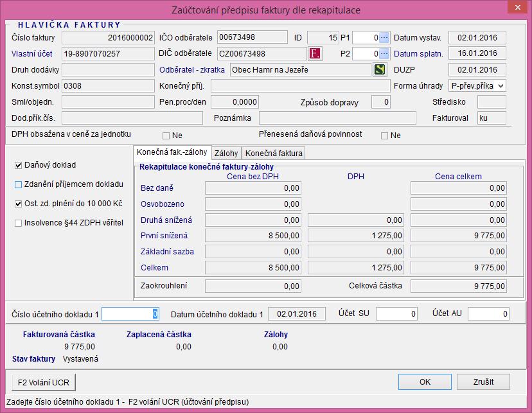Click the Stav faktury value Vystavená

click(80, 359)
